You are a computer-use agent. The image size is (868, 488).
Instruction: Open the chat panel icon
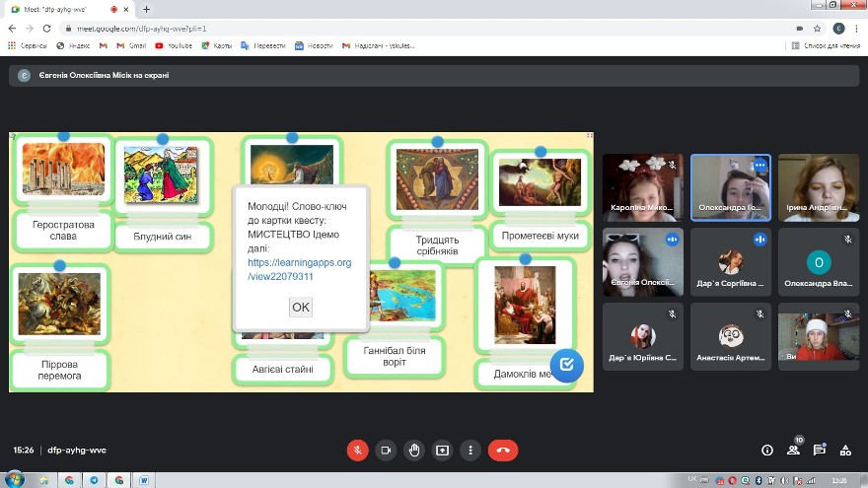click(x=819, y=450)
